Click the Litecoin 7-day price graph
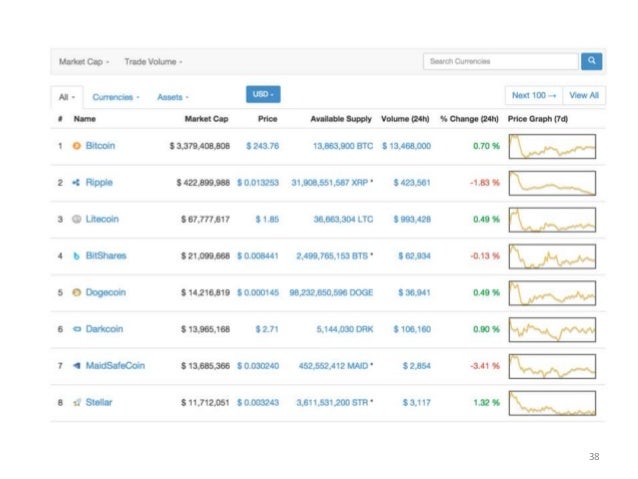This screenshot has height=479, width=638. [552, 220]
